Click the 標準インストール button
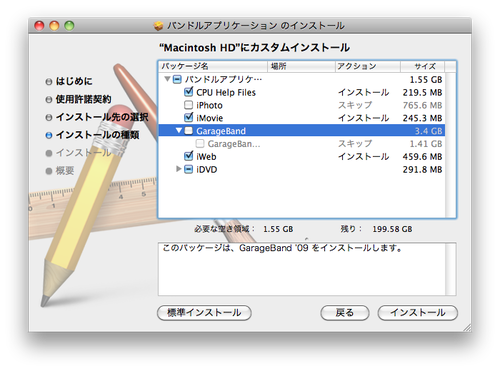The image size is (500, 371). click(204, 313)
